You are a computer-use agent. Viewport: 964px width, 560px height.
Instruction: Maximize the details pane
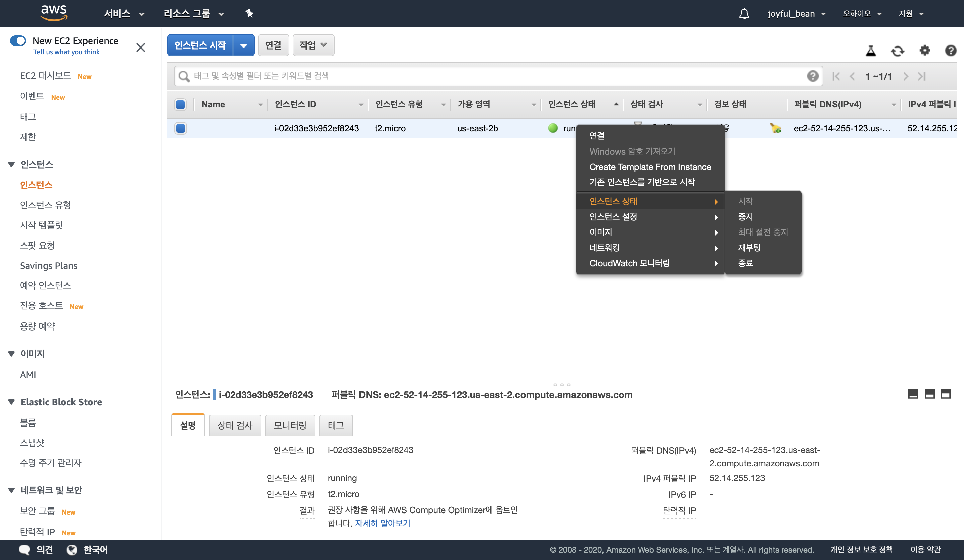(945, 394)
